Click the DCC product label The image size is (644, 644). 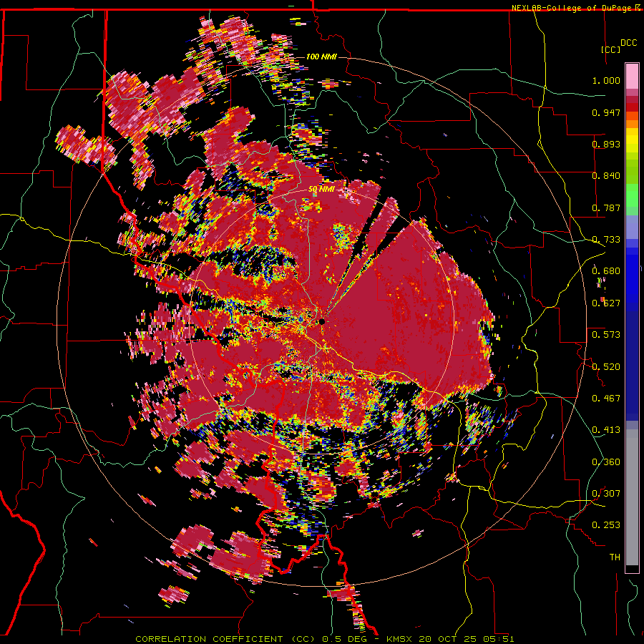pyautogui.click(x=628, y=43)
